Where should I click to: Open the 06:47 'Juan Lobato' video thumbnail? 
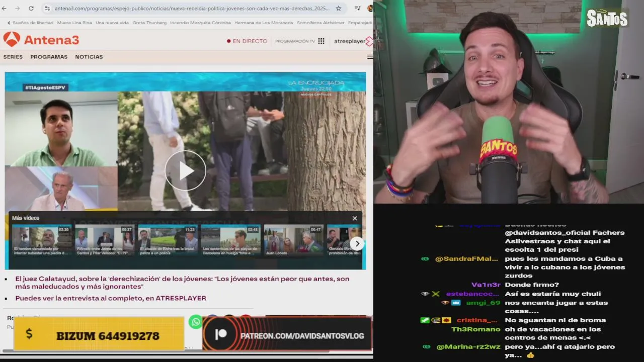(293, 240)
